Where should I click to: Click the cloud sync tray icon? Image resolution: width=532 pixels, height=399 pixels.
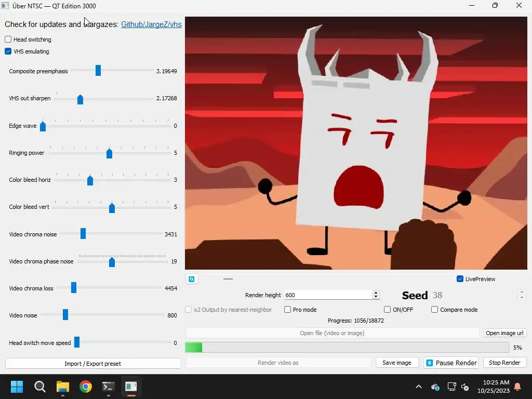tap(435, 387)
